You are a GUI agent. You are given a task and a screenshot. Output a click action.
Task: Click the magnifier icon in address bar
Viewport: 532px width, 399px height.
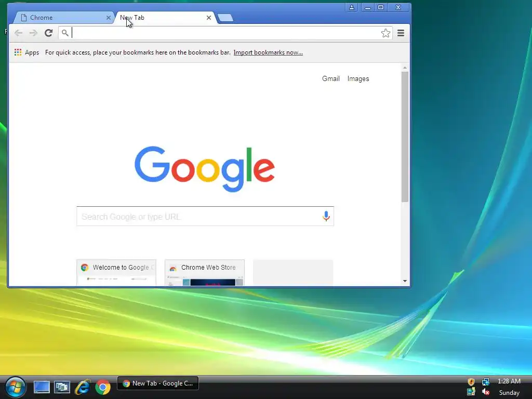(x=65, y=33)
